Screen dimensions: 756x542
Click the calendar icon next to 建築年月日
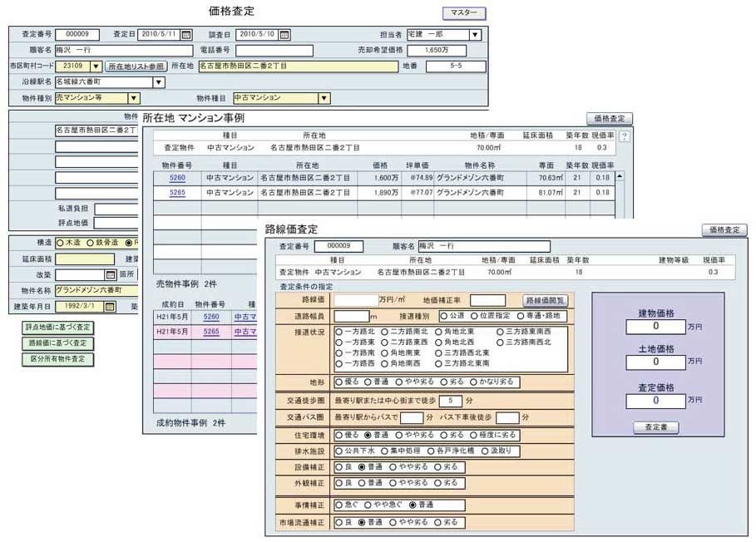[x=110, y=307]
